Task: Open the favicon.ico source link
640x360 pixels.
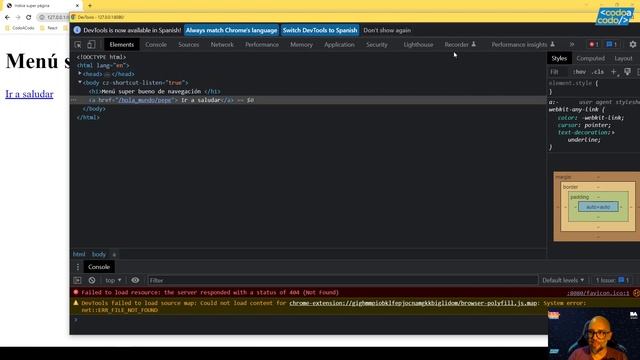Action: pos(598,293)
